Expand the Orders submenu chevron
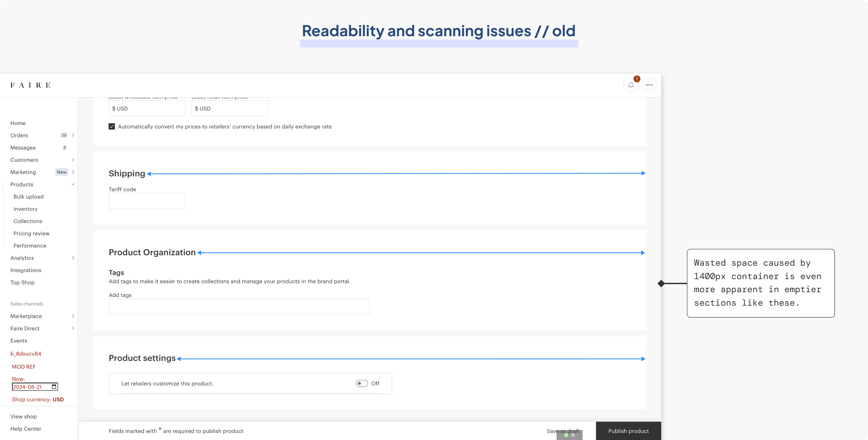This screenshot has width=868, height=440. pyautogui.click(x=73, y=135)
